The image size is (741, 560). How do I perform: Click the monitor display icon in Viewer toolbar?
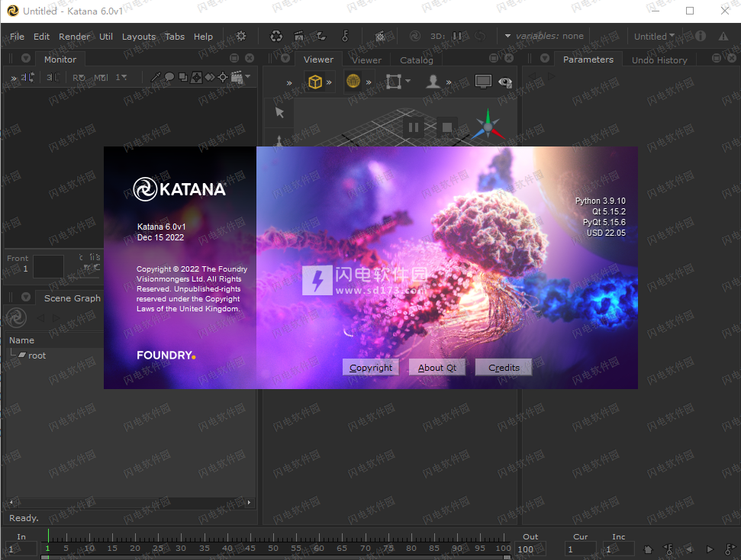(x=483, y=82)
